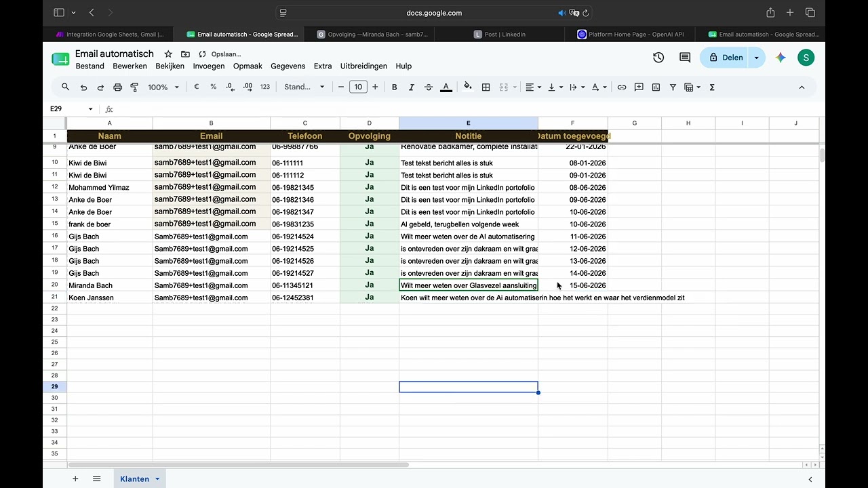Decrease decimal places
The height and width of the screenshot is (488, 868).
coord(231,87)
